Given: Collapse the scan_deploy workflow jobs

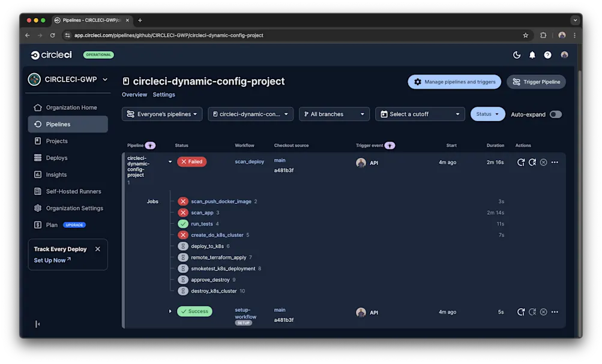Looking at the screenshot, I should click(x=170, y=162).
